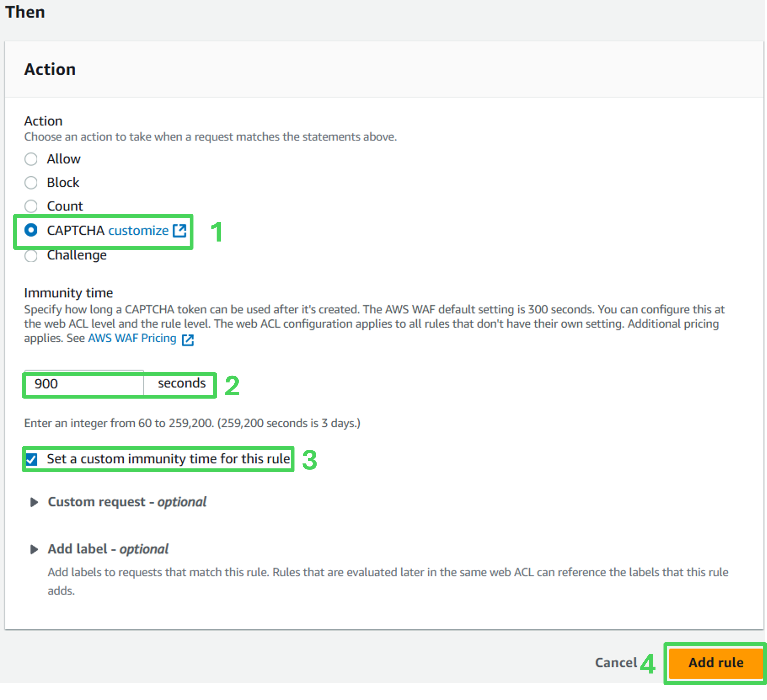Click external-link icon after AWS WAF Pricing
The width and height of the screenshot is (767, 700).
pos(188,339)
